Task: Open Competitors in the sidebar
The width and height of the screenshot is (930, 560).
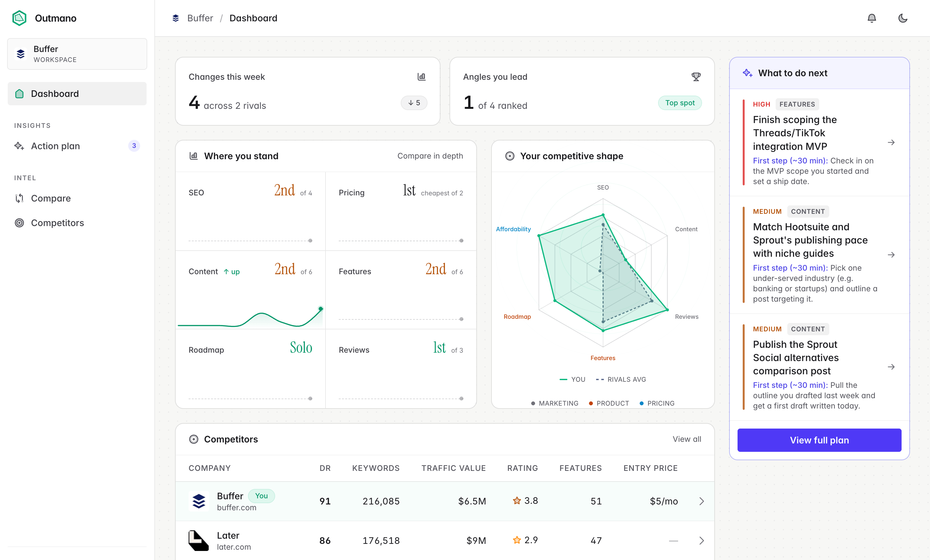Action: tap(77, 223)
